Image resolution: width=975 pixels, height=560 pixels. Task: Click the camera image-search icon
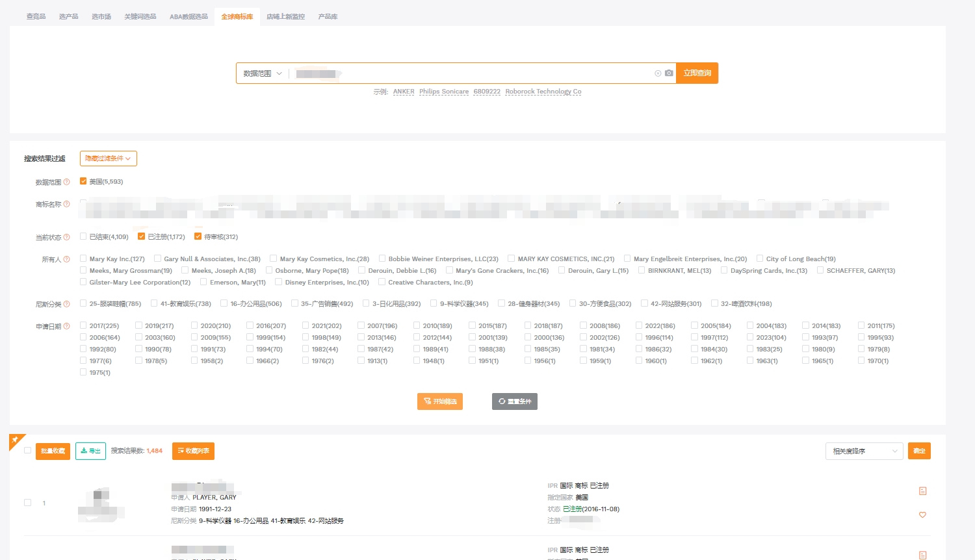[x=669, y=73]
